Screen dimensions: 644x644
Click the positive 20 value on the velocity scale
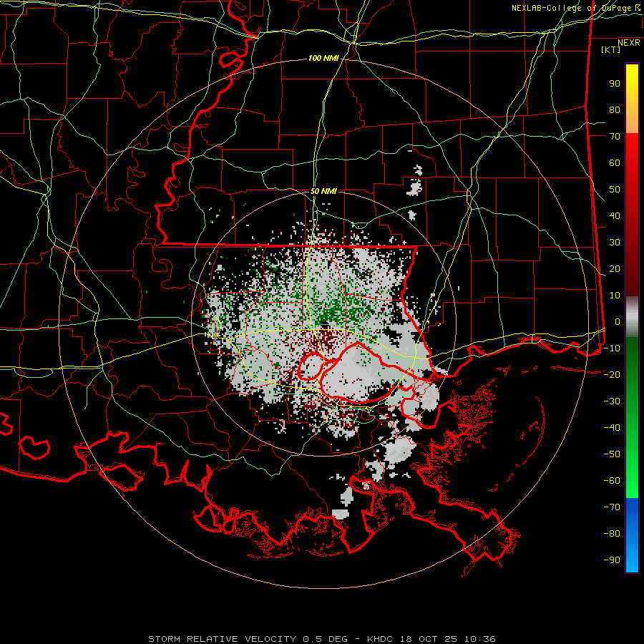point(615,268)
